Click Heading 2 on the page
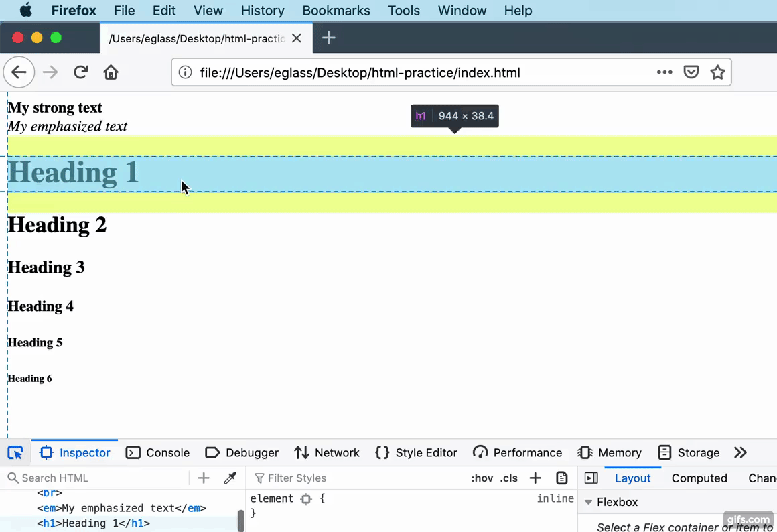777x532 pixels. [x=57, y=224]
